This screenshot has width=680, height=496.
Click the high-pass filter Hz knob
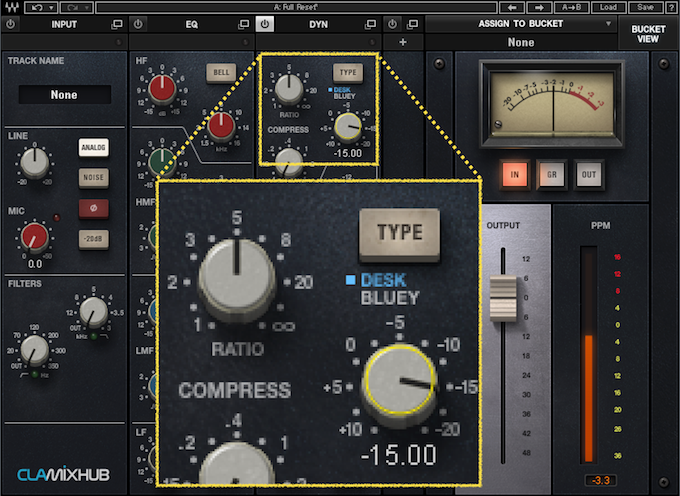(35, 349)
